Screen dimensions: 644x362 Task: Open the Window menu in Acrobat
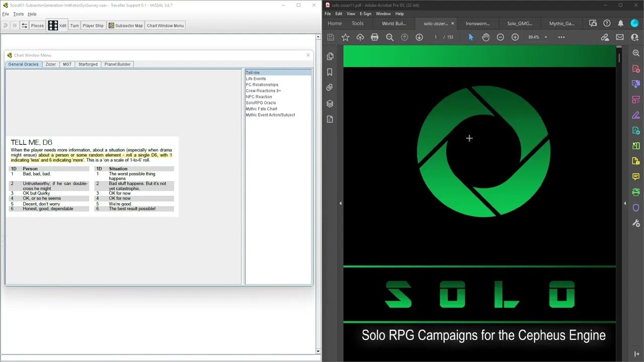383,14
